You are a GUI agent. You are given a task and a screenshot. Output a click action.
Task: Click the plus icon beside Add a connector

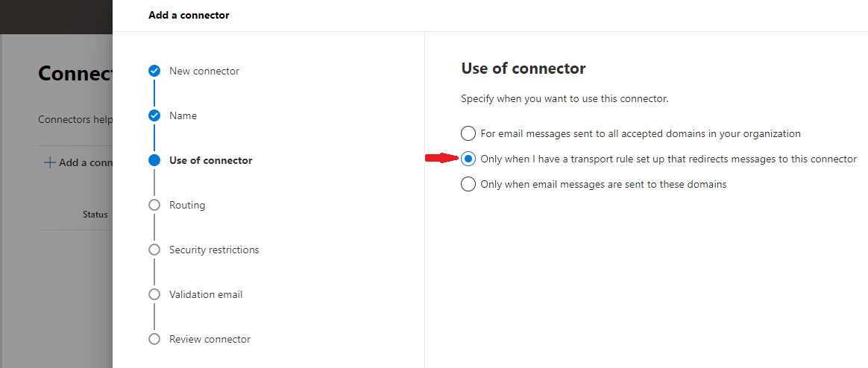pos(50,162)
